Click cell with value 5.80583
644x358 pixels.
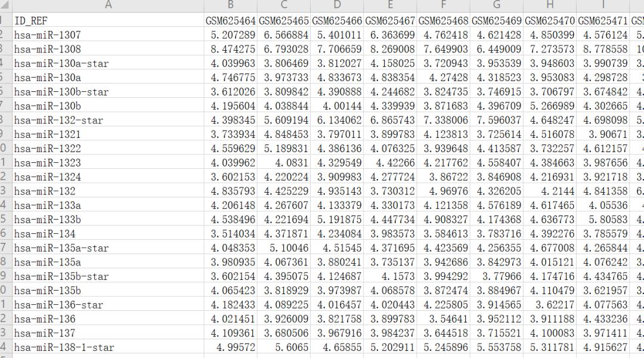(x=603, y=219)
